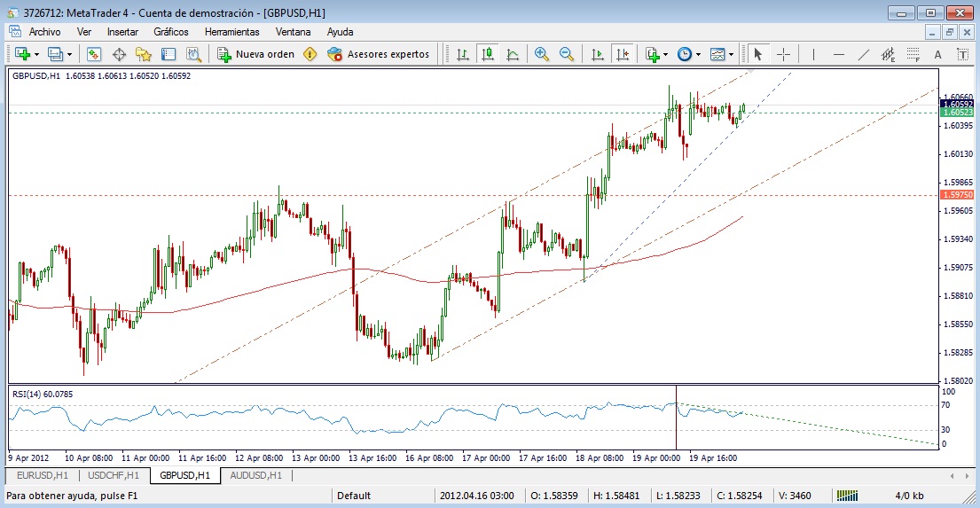This screenshot has width=980, height=508.
Task: Click the chart window icon beside Archivo
Action: (15, 31)
